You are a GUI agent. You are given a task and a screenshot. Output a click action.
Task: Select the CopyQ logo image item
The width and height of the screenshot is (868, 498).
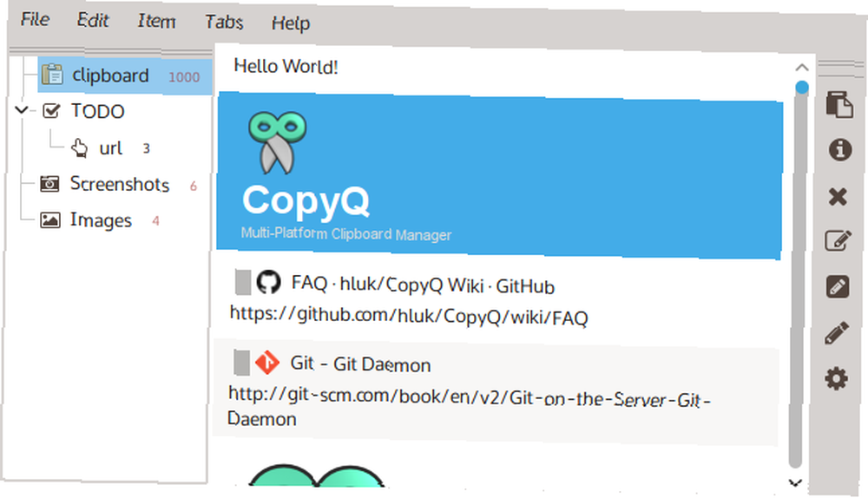point(499,176)
